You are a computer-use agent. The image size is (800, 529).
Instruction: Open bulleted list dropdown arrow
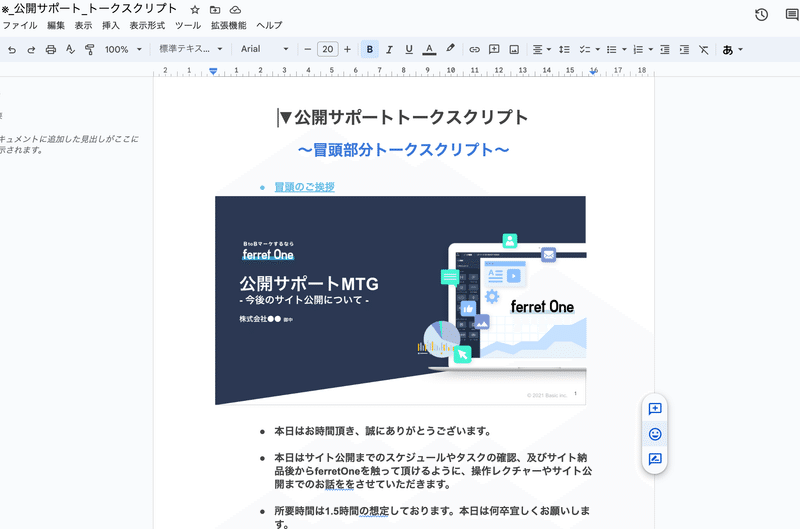tap(624, 49)
